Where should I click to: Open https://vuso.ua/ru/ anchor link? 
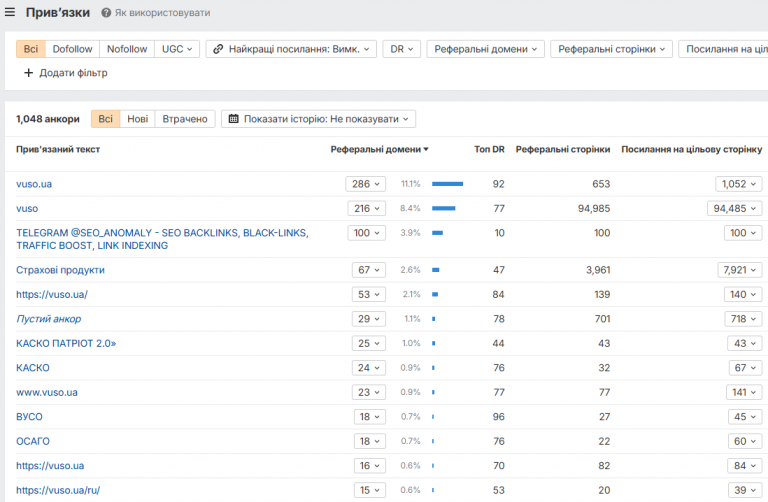tap(58, 490)
